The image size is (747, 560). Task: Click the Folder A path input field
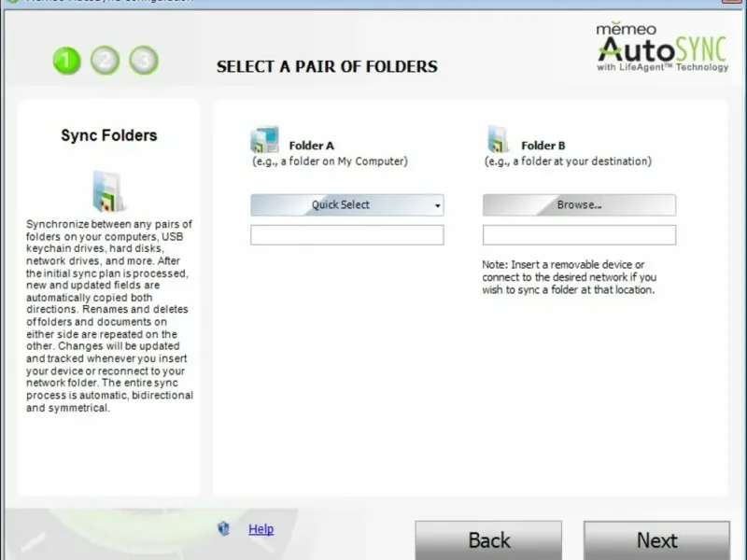click(x=346, y=235)
